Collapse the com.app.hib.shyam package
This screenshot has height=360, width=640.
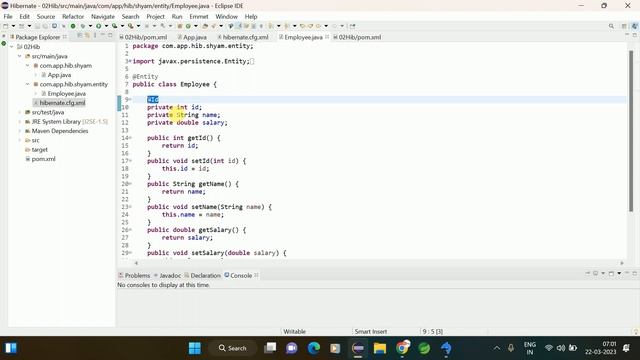(x=27, y=65)
